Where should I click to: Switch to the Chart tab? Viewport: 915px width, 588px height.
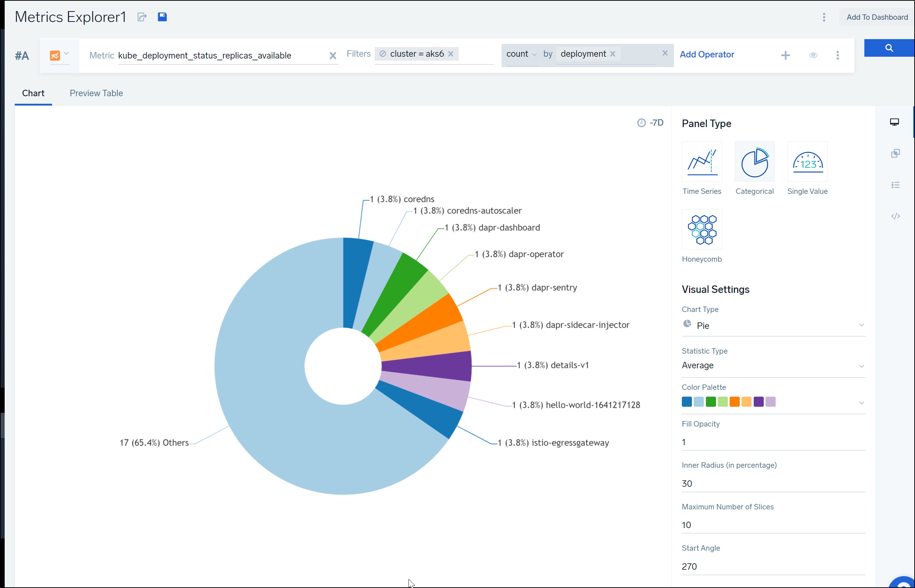[33, 93]
